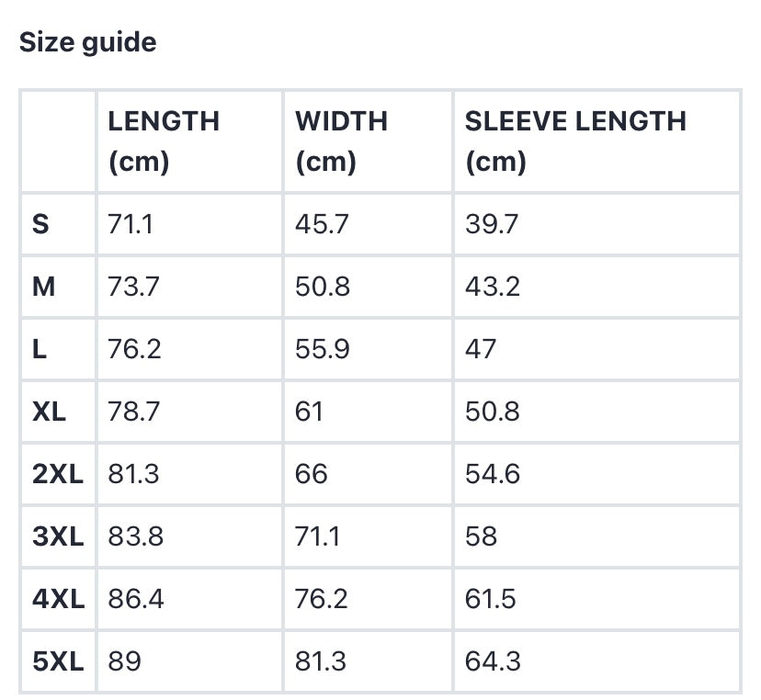Select the 50.8 width cell for M
This screenshot has height=700, width=761.
322,287
